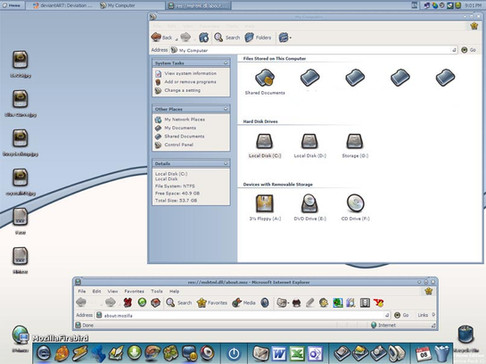Switch to My Computer taskbar tab
Screen dimensions: 486x364
coord(118,5)
